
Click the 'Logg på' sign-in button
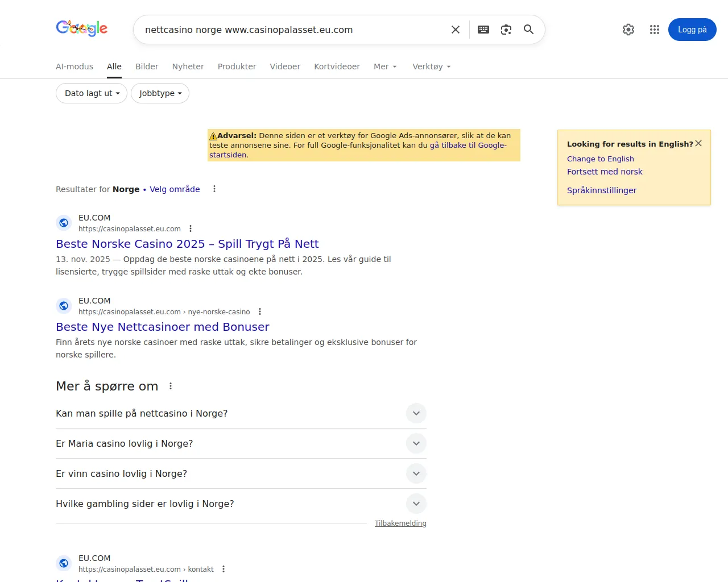(x=692, y=30)
